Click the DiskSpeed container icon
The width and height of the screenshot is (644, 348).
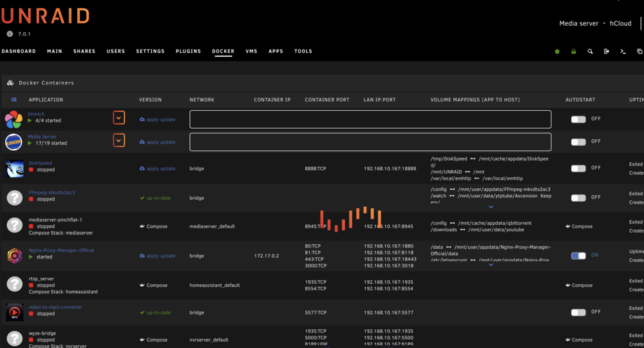click(15, 169)
